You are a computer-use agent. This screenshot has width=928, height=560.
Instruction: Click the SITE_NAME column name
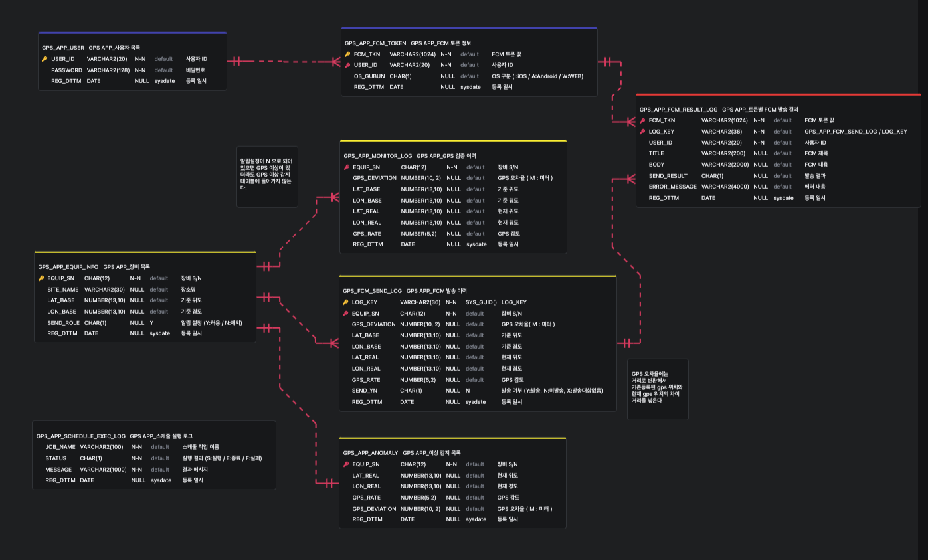[x=63, y=290]
